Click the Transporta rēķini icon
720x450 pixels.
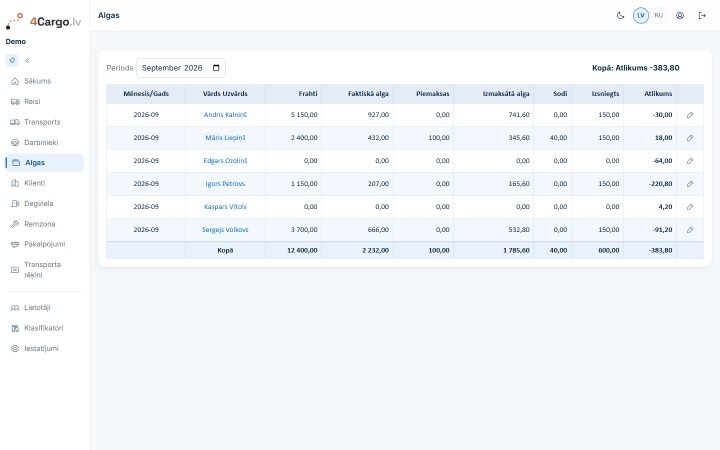pos(15,270)
